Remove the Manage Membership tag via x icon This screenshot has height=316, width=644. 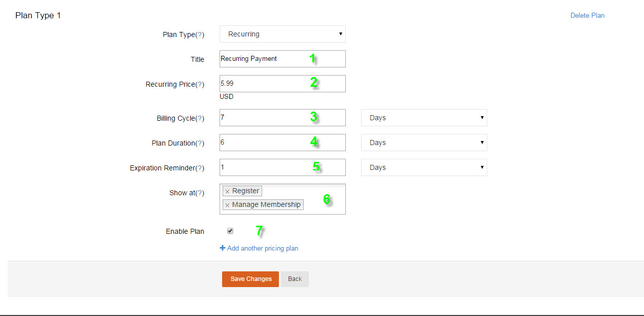point(227,205)
